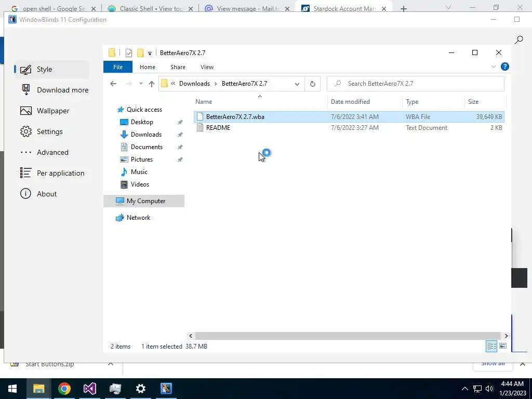Screen dimensions: 532x399
Task: Click the Explorer Help question mark icon
Action: [x=505, y=67]
